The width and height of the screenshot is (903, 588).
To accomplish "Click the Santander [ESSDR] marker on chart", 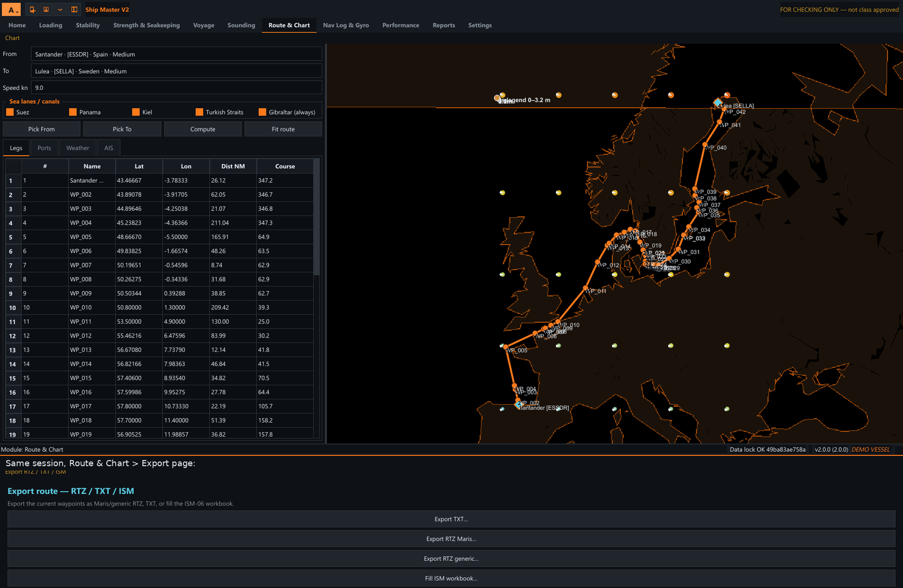I will (x=518, y=405).
